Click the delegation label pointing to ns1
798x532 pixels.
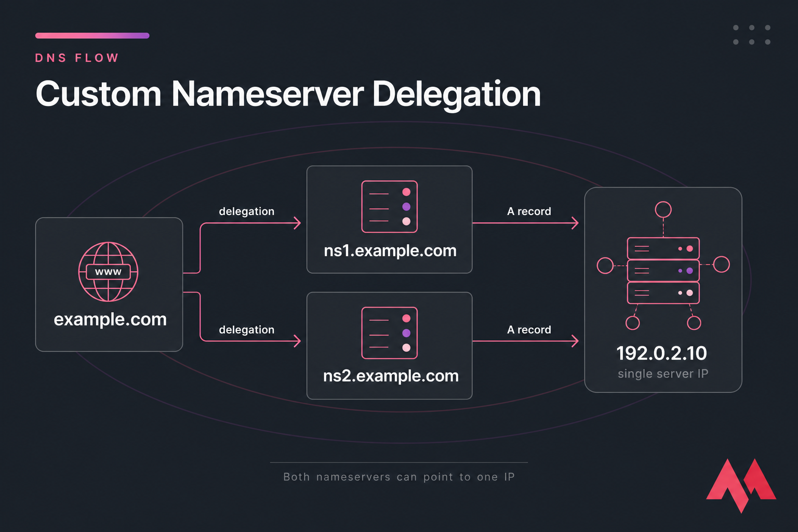coord(247,211)
